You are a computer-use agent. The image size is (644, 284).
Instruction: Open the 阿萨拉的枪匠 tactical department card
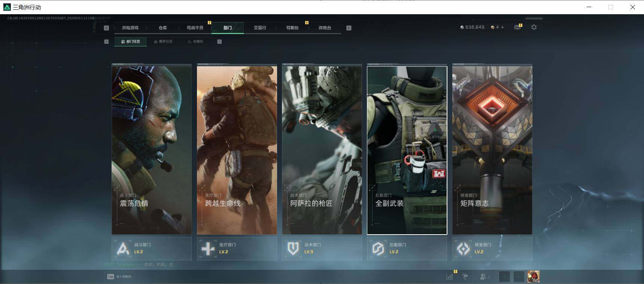point(322,150)
